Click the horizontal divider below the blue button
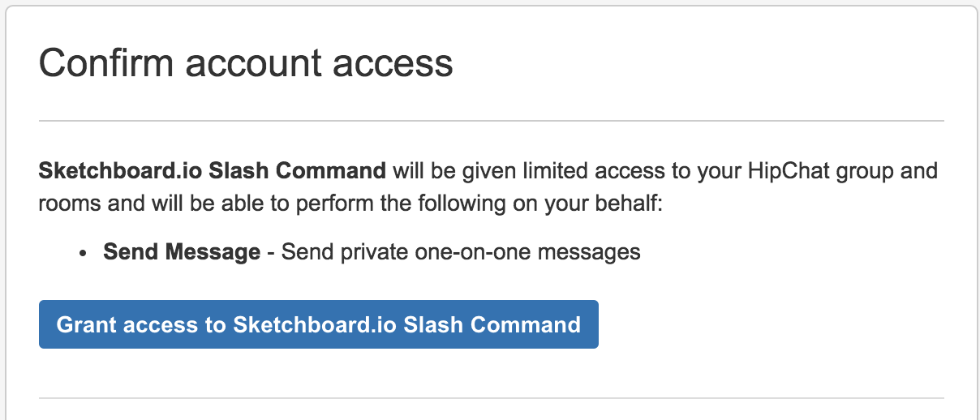The image size is (980, 420). click(492, 398)
